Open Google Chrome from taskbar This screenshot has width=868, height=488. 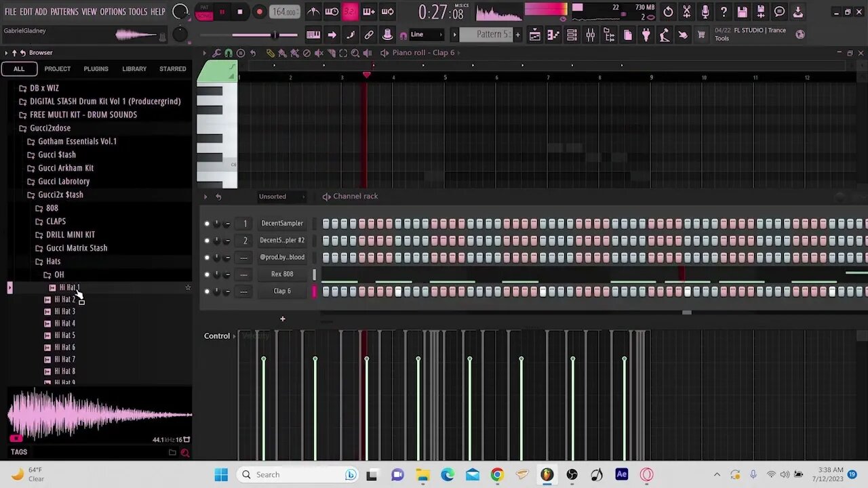[x=497, y=474]
